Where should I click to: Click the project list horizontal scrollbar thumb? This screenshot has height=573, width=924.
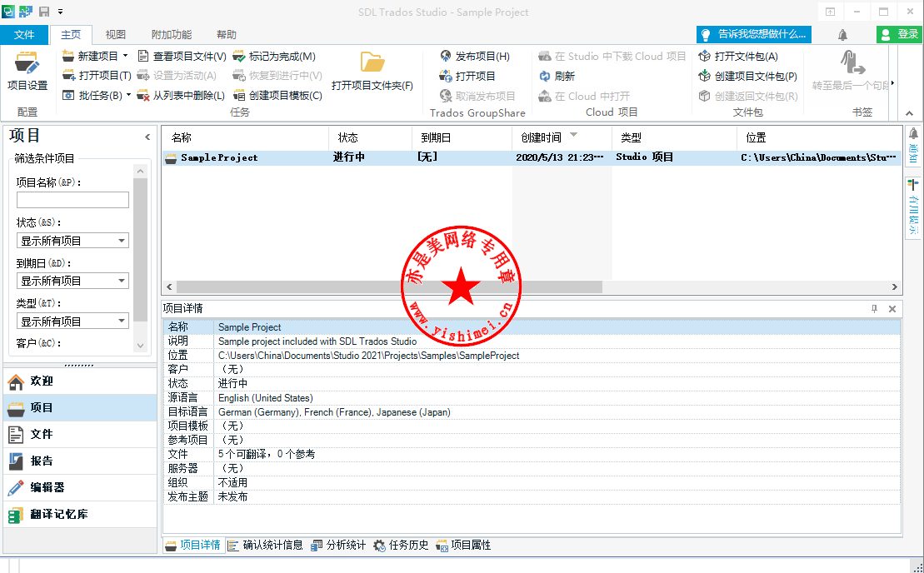click(389, 286)
